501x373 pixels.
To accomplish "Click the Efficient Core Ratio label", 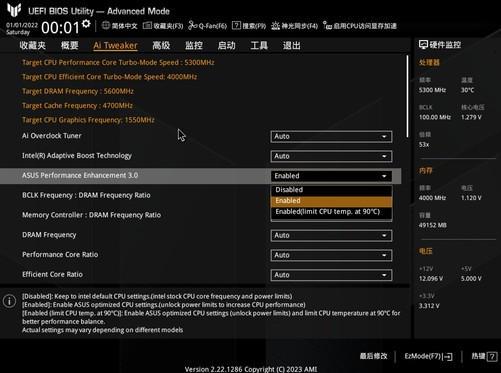I will tap(52, 275).
